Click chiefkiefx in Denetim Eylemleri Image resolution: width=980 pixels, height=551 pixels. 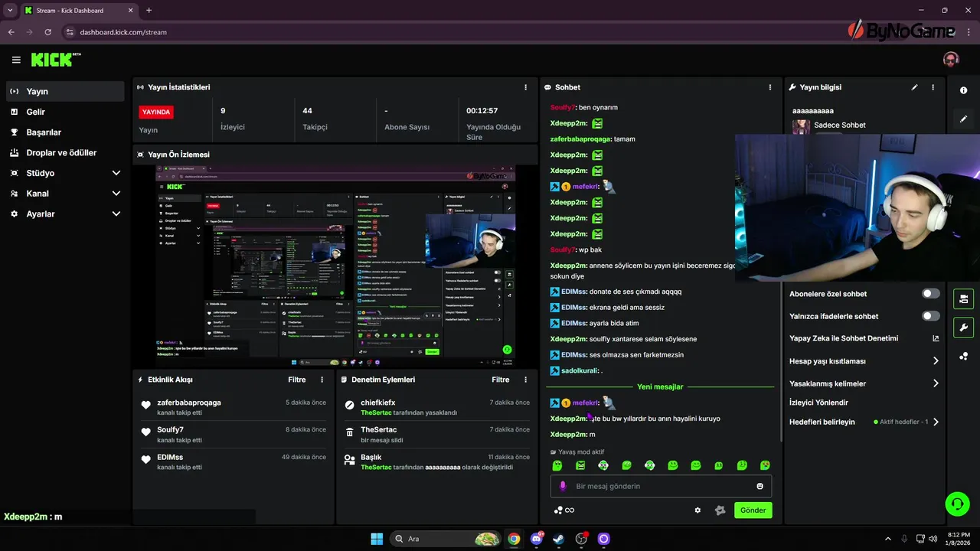click(x=378, y=403)
